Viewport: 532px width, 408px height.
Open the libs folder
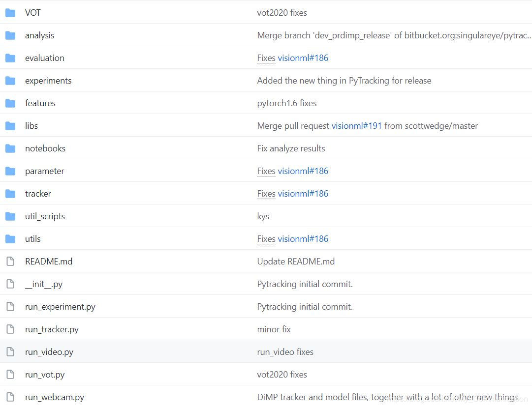[31, 125]
